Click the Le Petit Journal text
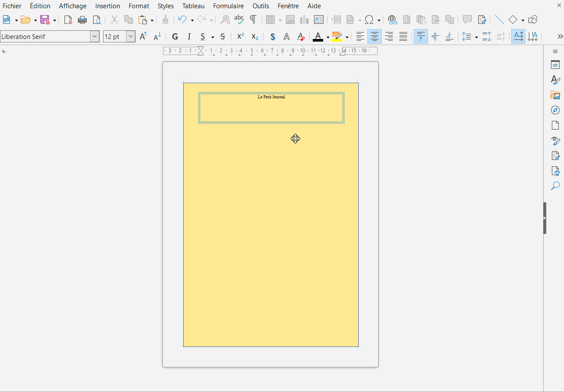Viewport: 564px width, 392px height. click(x=271, y=97)
